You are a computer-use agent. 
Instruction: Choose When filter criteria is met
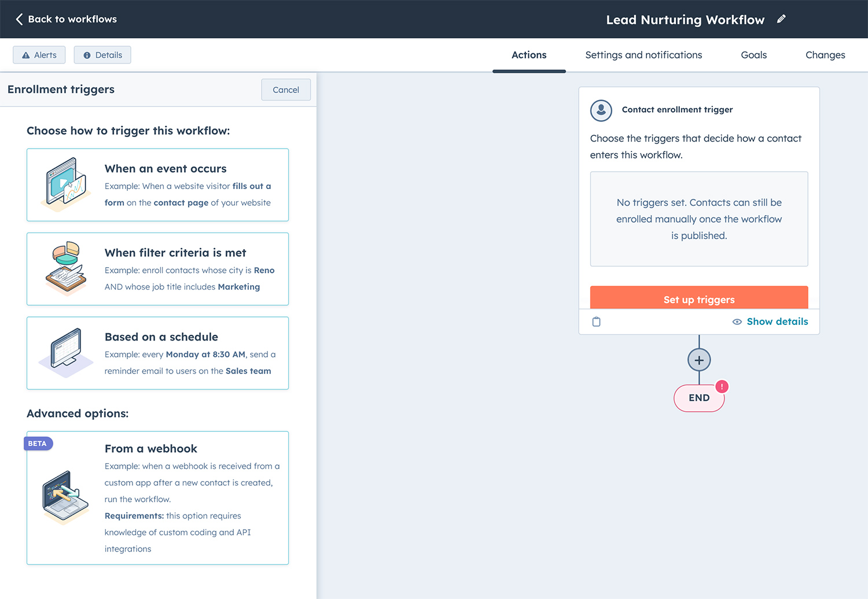point(157,269)
